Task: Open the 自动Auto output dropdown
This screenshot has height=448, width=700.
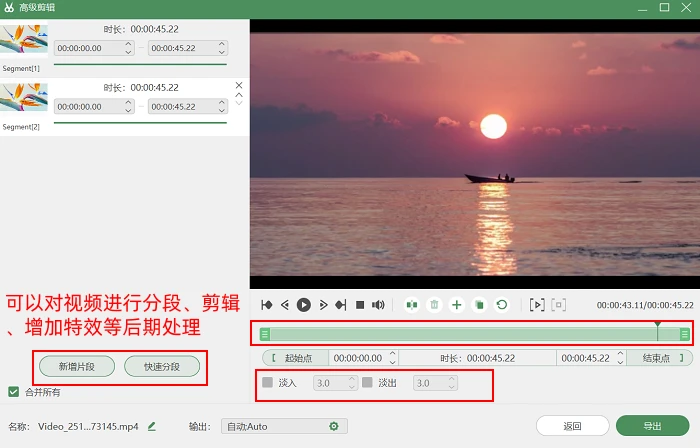Action: click(284, 426)
